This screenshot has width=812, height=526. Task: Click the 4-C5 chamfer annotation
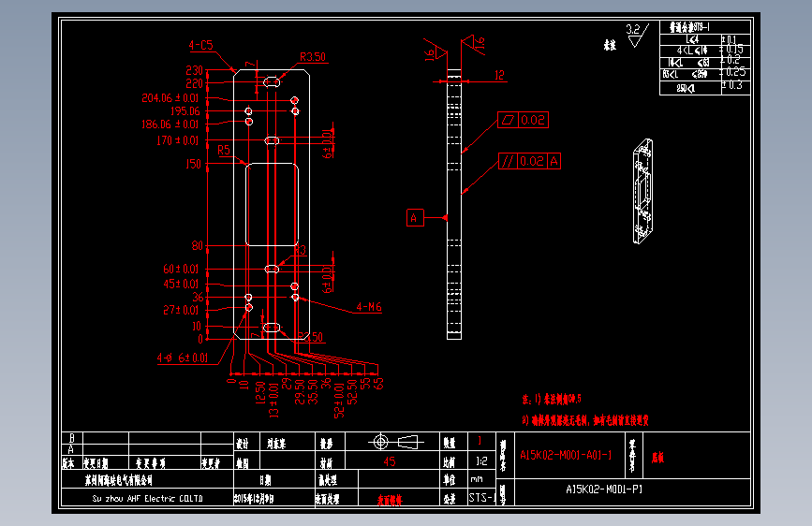click(201, 45)
